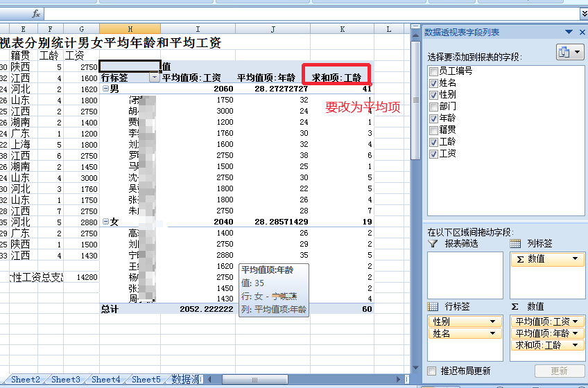
Task: Uncheck the 工龄 field checkbox
Action: (434, 142)
